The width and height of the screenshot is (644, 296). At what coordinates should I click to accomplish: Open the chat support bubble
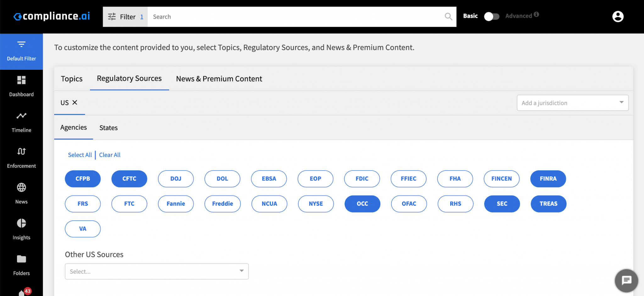point(626,280)
